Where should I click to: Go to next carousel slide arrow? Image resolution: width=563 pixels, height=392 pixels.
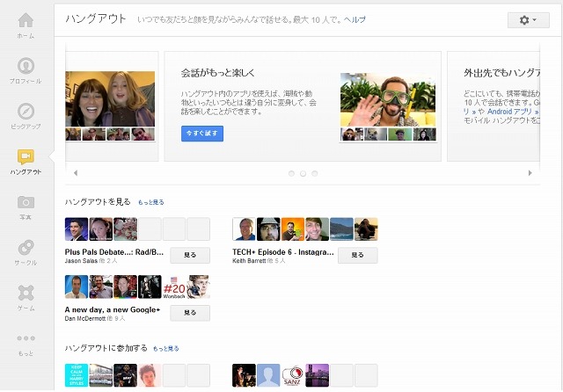(530, 173)
